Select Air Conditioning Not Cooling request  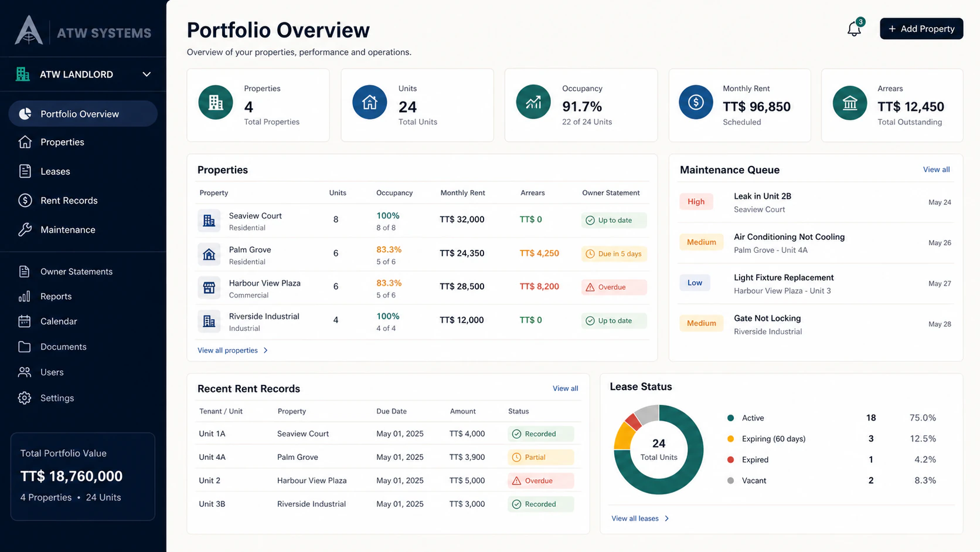coord(816,243)
